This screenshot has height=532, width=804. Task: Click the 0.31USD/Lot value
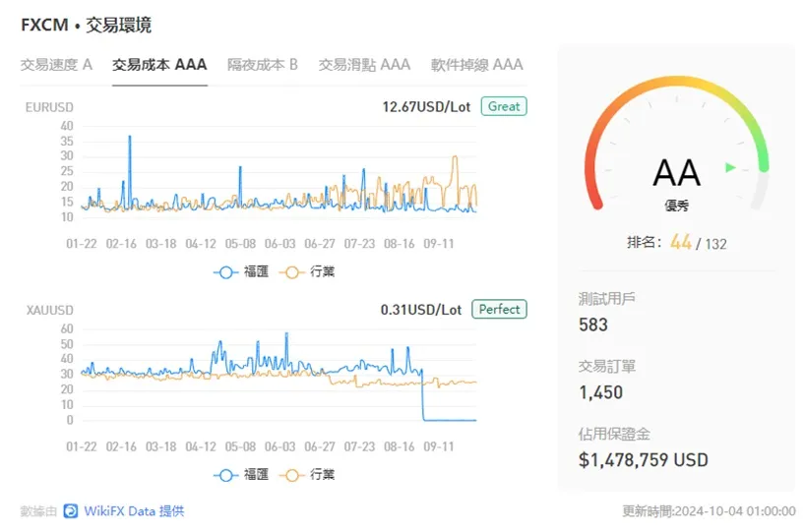421,310
